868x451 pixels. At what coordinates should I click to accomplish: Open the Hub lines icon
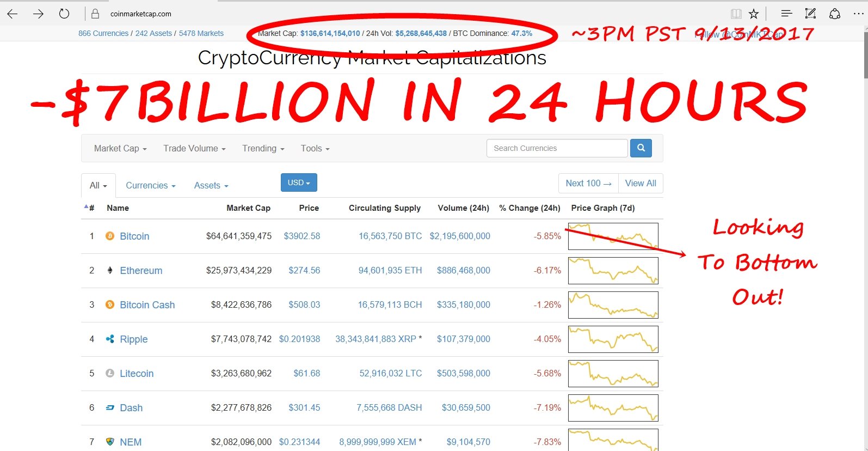tap(786, 14)
